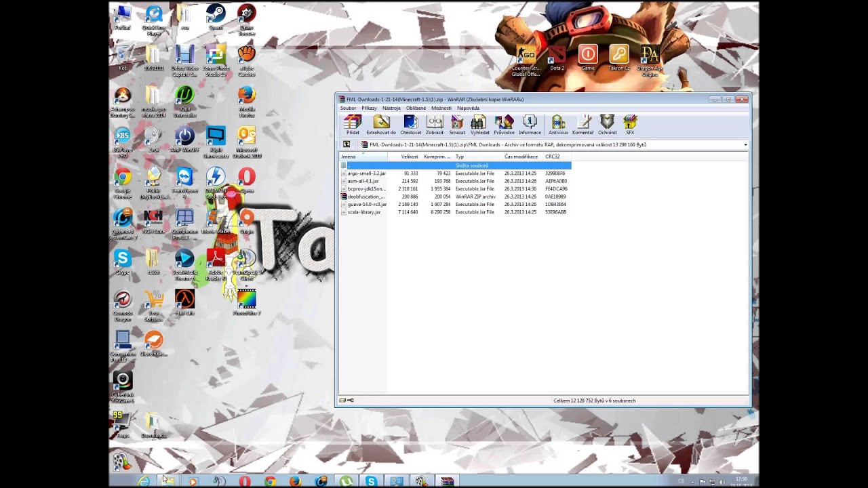868x488 pixels.
Task: Show archive Informace (Info)
Action: (530, 125)
